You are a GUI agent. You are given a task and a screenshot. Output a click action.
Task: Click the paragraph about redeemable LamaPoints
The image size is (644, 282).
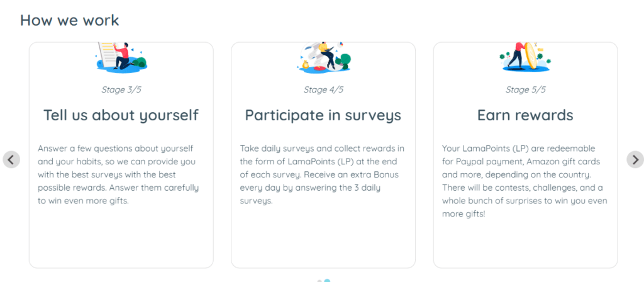(x=525, y=181)
